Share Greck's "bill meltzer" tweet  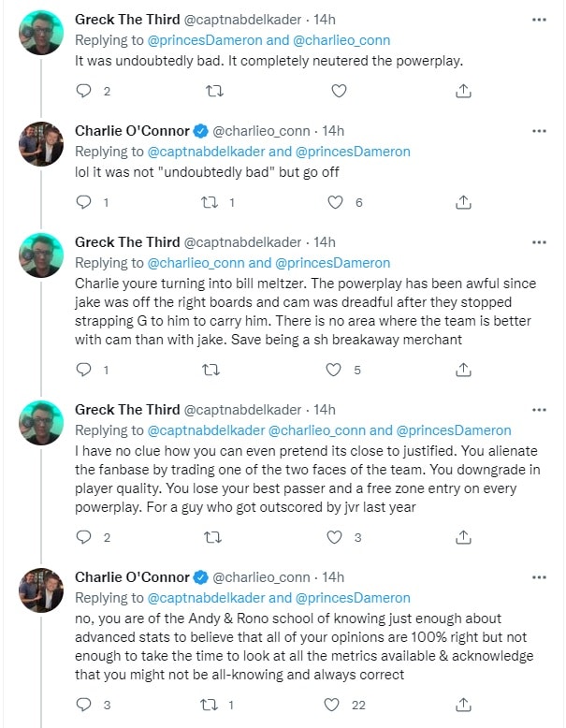coord(463,370)
